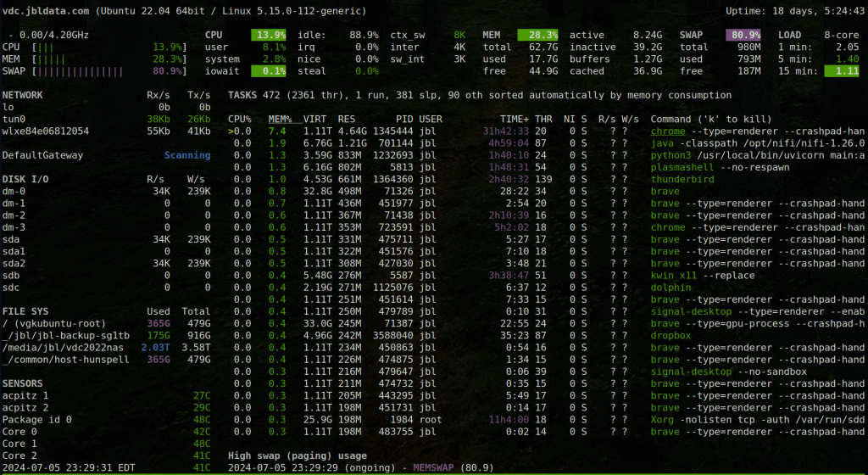This screenshot has width=868, height=475.
Task: Click the DefaultGateway Scanning status
Action: pos(186,155)
